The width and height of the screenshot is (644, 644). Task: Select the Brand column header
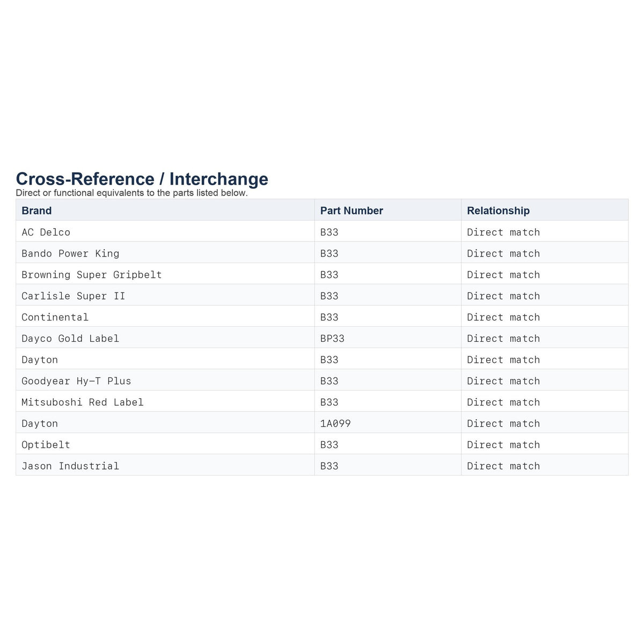coord(165,210)
